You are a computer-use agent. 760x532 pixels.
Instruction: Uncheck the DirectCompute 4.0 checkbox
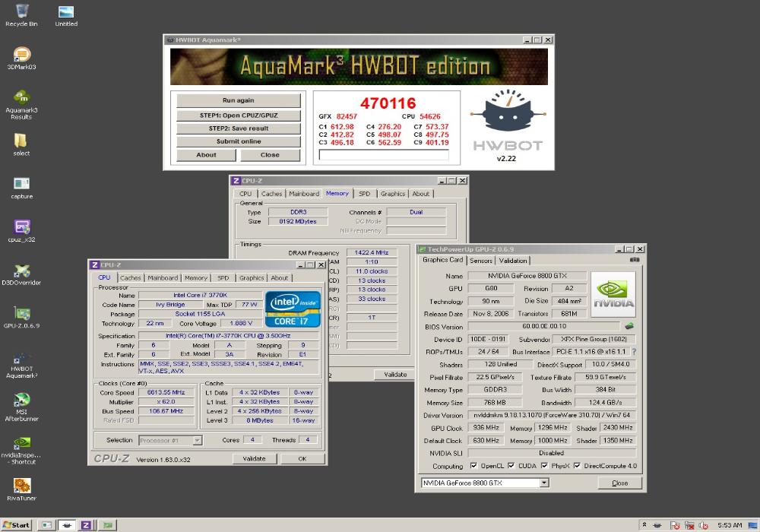[x=577, y=466]
